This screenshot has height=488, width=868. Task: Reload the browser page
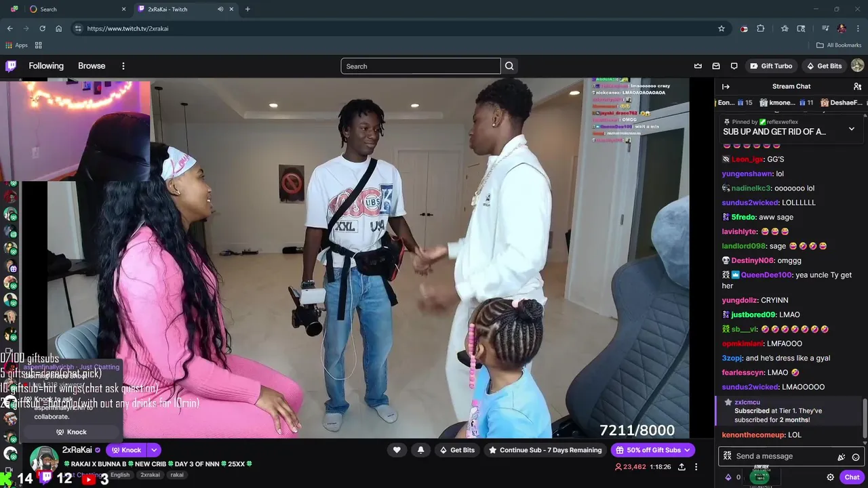click(x=42, y=28)
